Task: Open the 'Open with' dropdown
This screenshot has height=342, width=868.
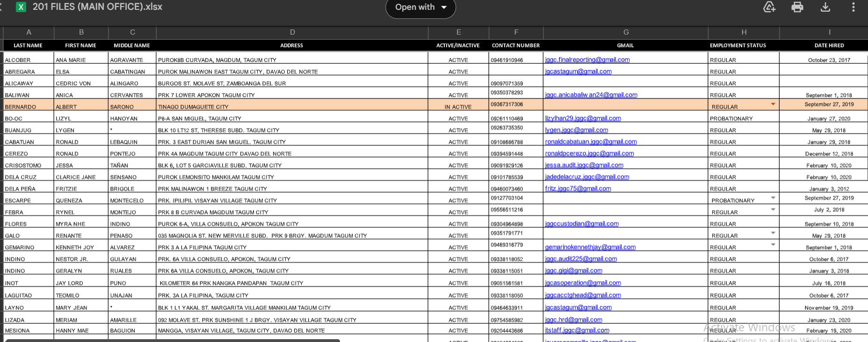Action: [x=420, y=7]
